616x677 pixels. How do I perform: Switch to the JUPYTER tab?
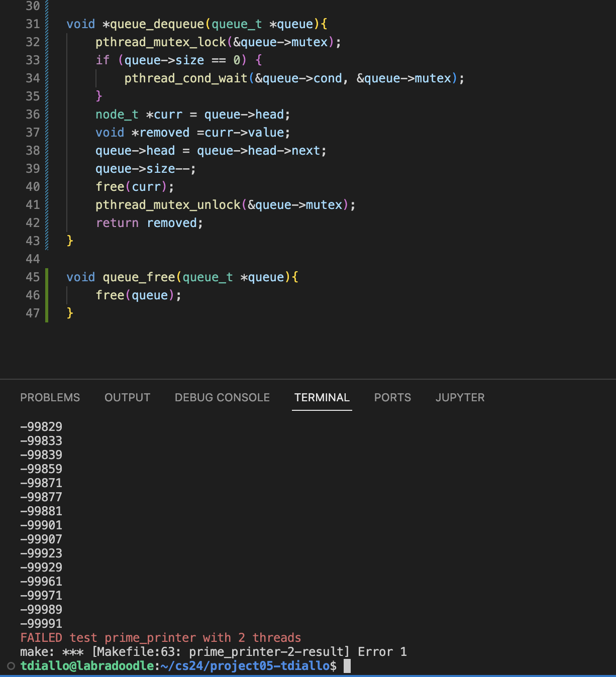pyautogui.click(x=460, y=398)
